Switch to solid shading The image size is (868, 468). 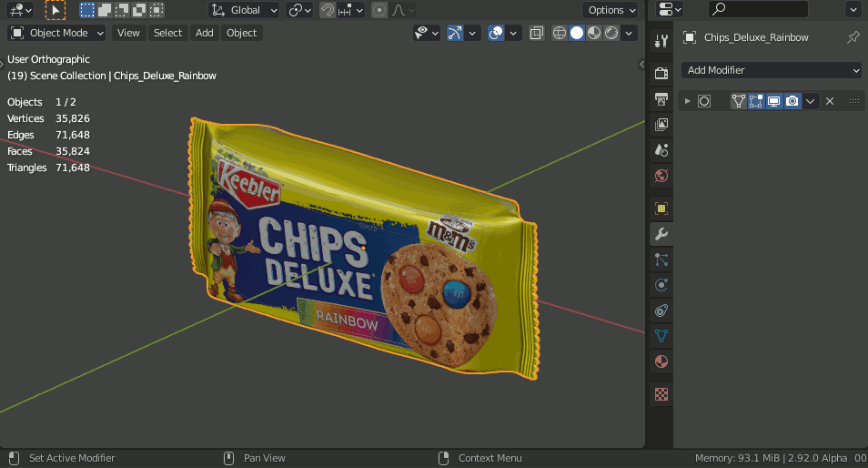coord(577,33)
